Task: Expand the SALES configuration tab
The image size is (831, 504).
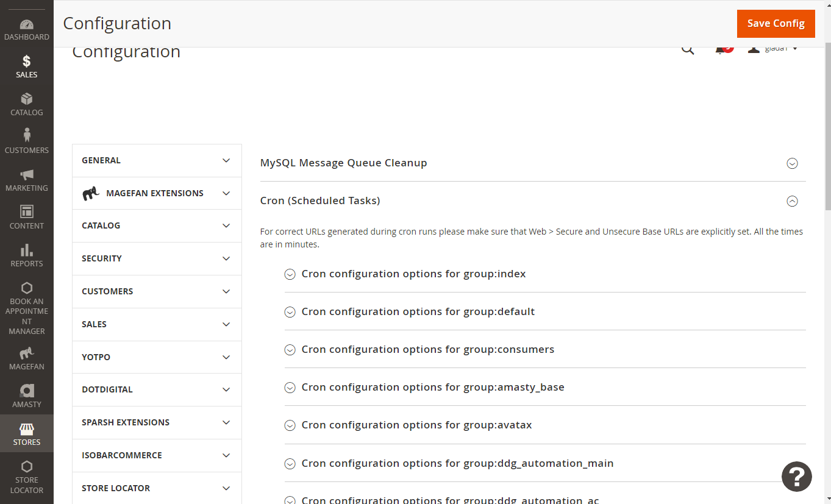Action: [157, 324]
